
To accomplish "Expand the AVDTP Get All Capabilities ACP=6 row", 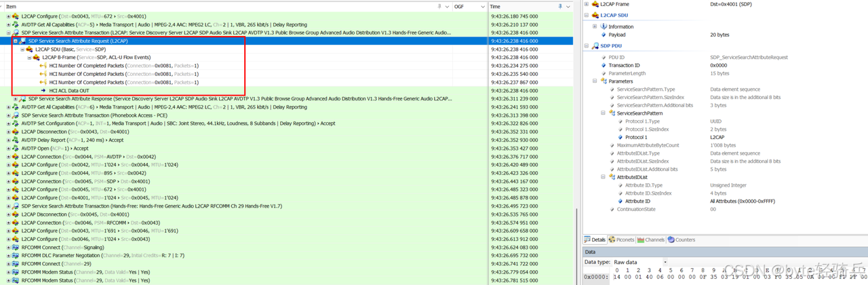I will 8,107.
